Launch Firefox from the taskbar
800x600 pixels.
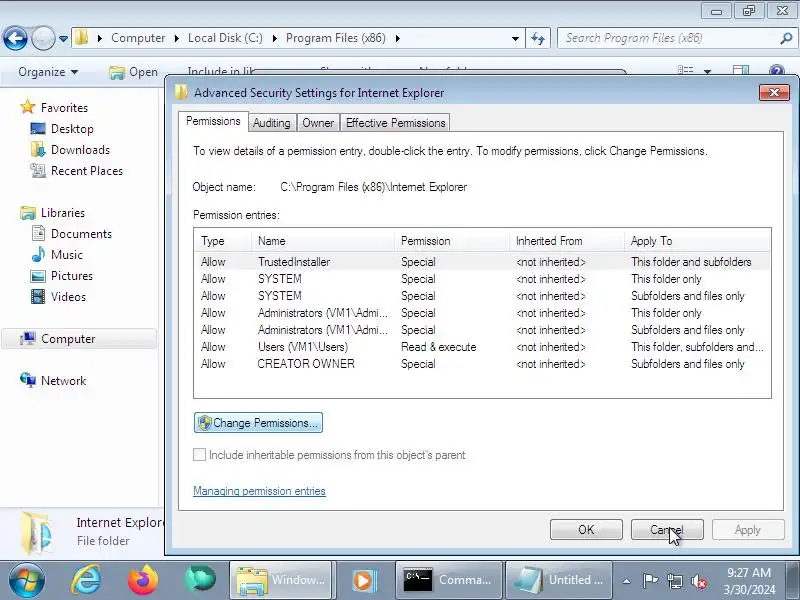tap(142, 581)
